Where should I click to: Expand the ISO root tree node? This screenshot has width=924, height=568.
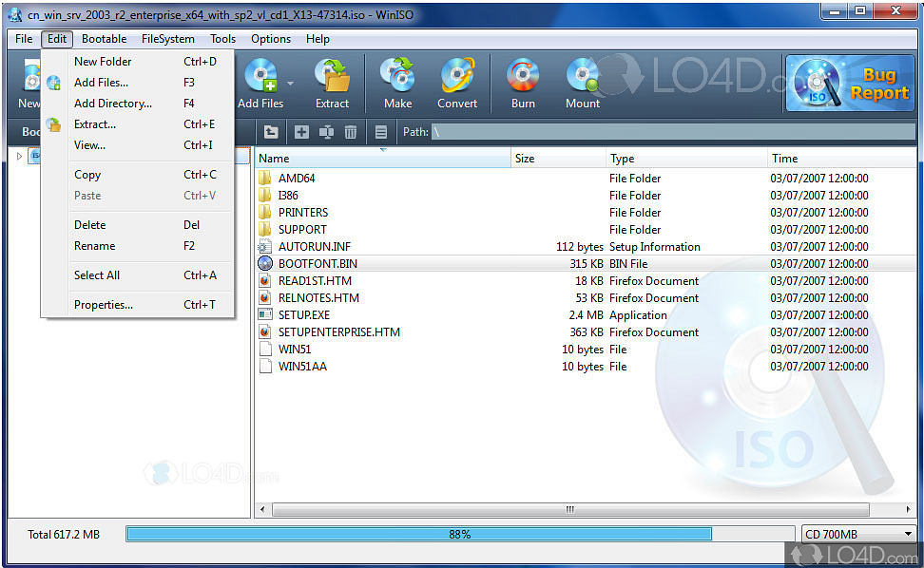(19, 156)
